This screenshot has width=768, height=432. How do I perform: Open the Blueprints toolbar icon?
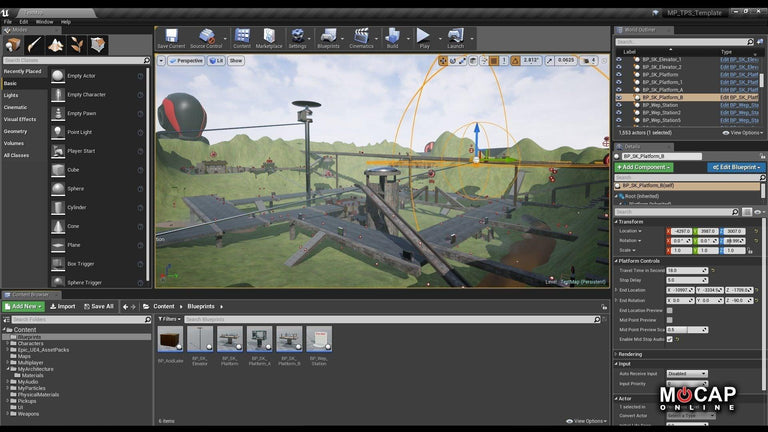[x=329, y=37]
